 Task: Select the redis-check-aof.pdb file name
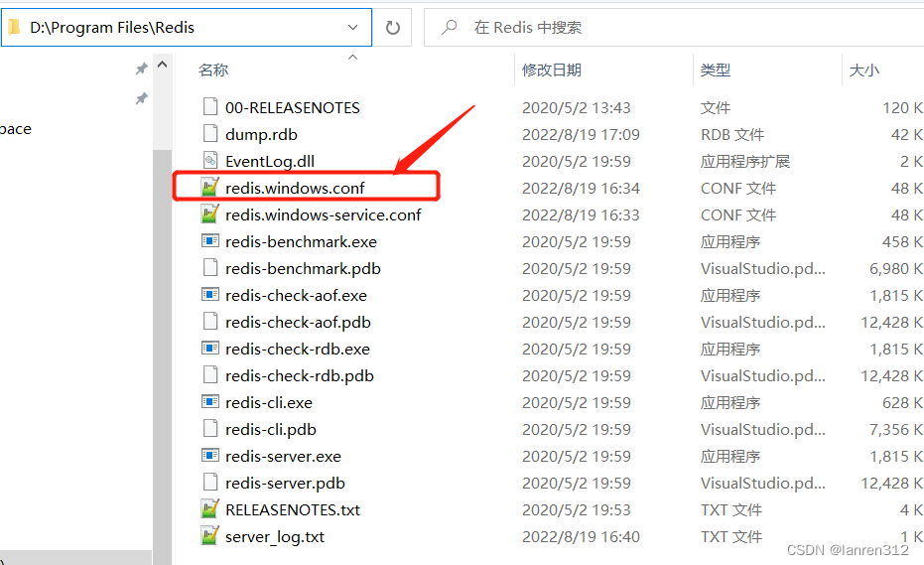[x=298, y=322]
